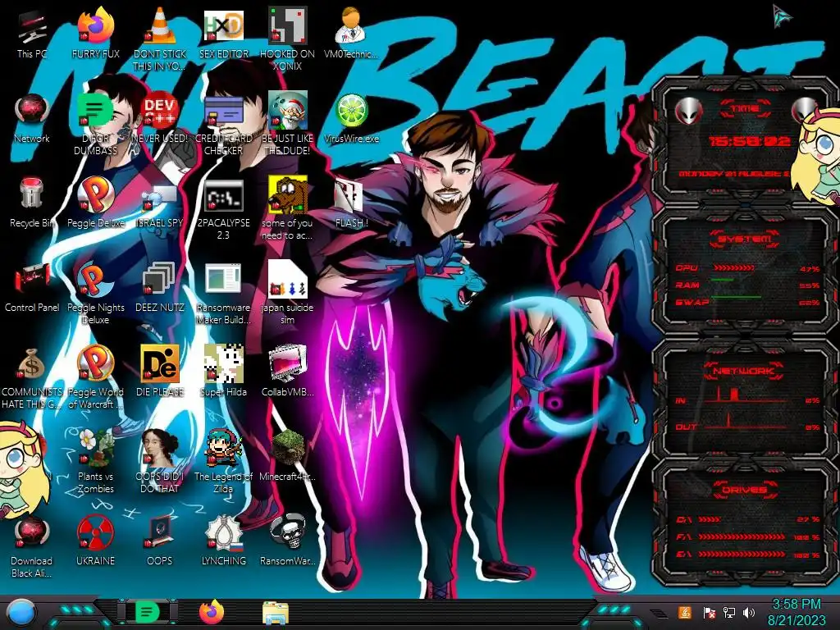Open the network status tray icon
The image size is (840, 630).
click(x=728, y=612)
